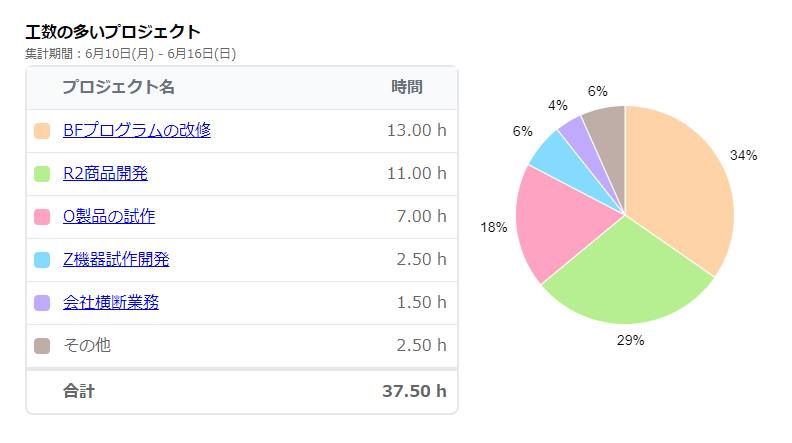The image size is (792, 443).
Task: Click the brown その他 legend swatch
Action: (42, 346)
